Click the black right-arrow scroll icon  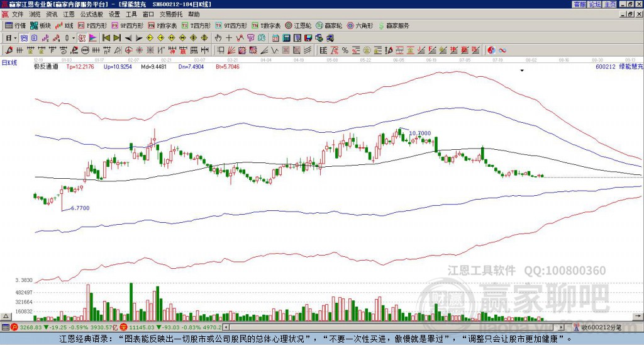pyautogui.click(x=139, y=38)
